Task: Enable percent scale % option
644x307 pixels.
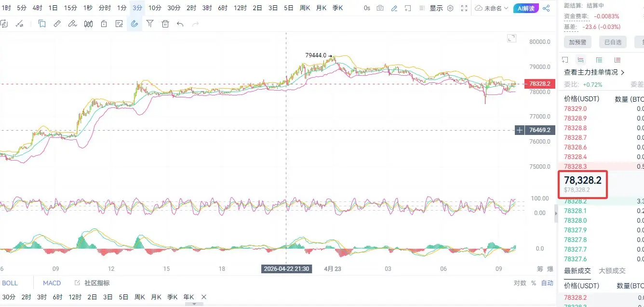Action: tap(534, 283)
